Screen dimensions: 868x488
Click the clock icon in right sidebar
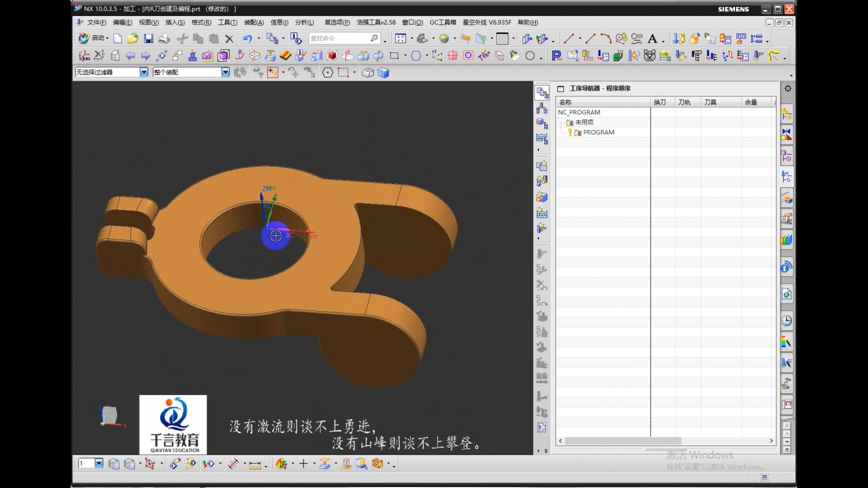point(787,320)
